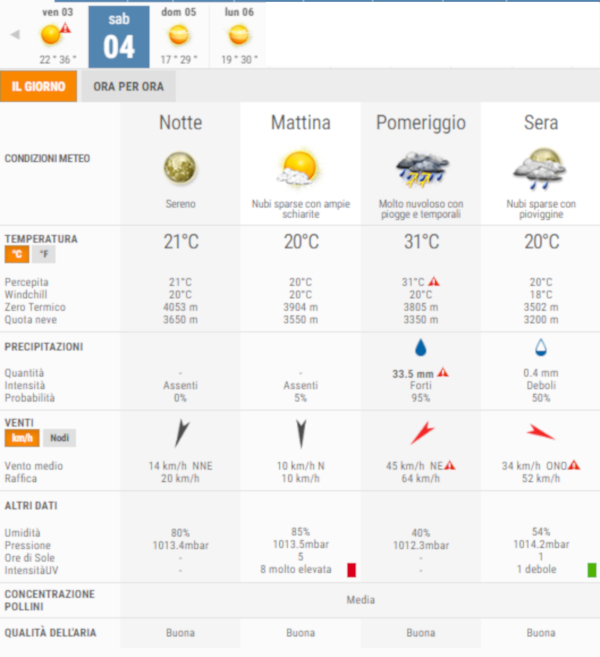Click the PRECIPITAZIONI section label
The image size is (600, 657).
point(44,347)
